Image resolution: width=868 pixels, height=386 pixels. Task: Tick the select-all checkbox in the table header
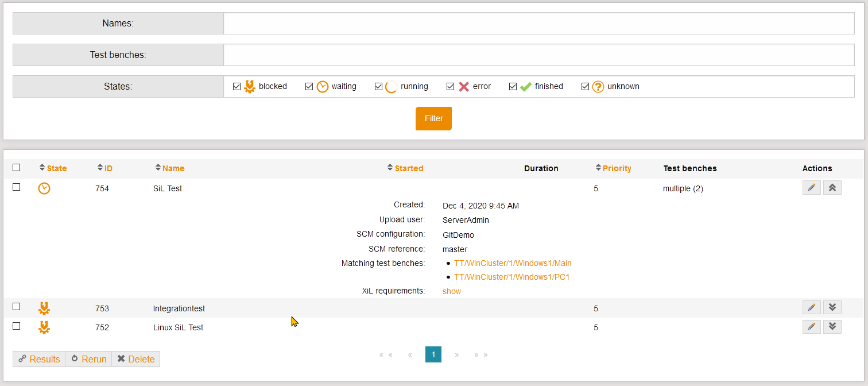click(x=17, y=168)
